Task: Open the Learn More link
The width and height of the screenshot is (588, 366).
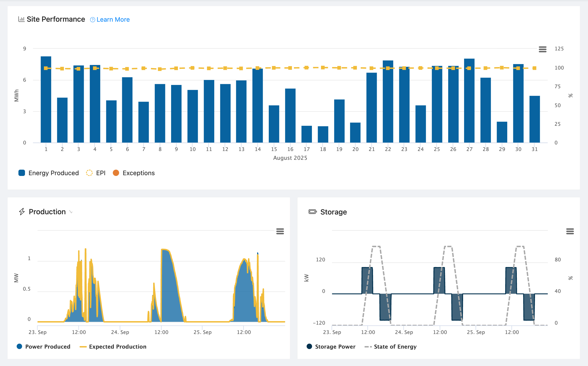Action: click(x=113, y=20)
